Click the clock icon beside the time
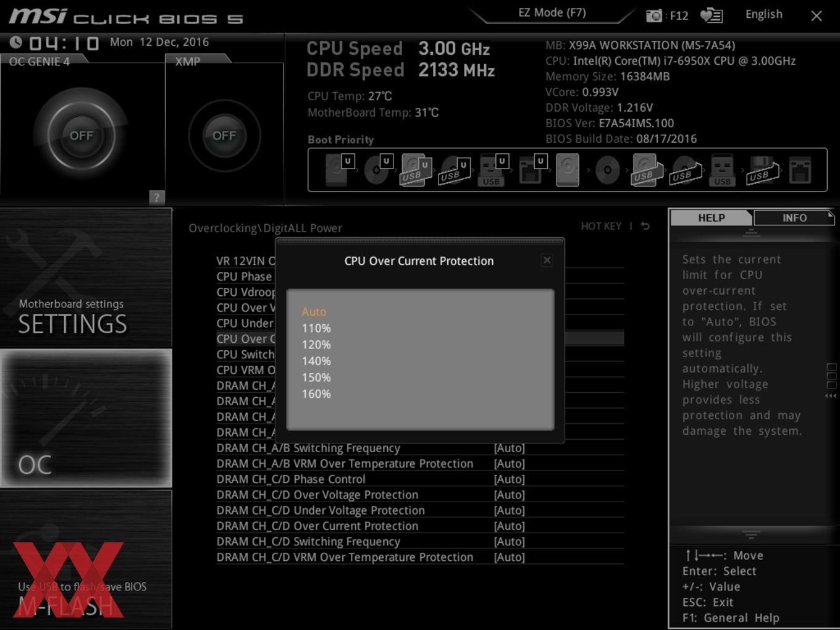This screenshot has width=840, height=630. click(16, 42)
